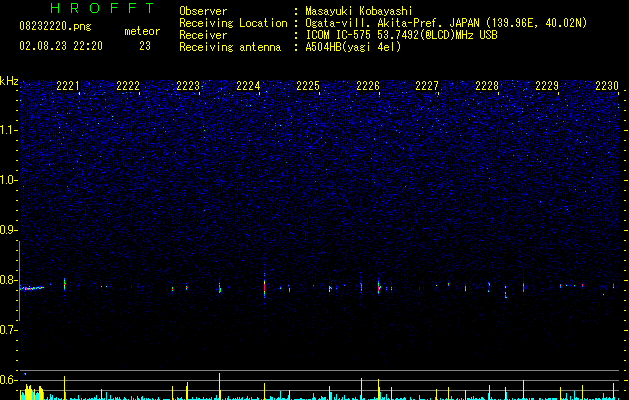Click the 1.1 frequency axis label

(x=8, y=130)
